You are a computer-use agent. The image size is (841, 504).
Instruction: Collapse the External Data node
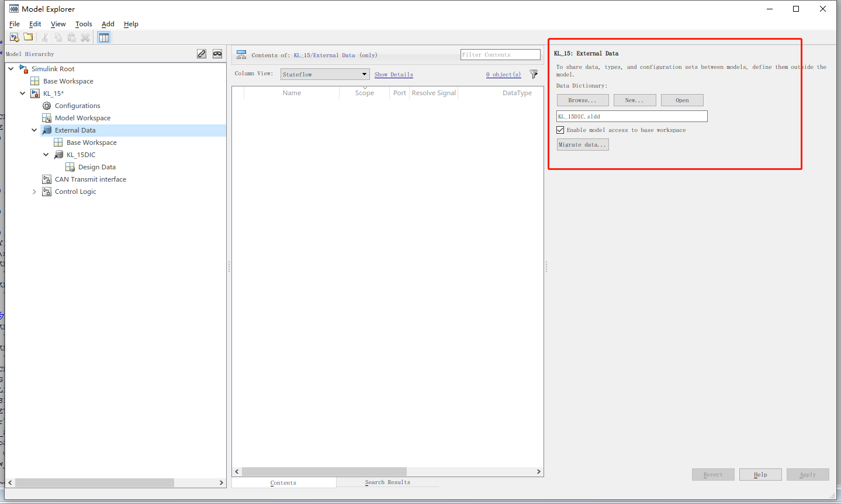click(34, 130)
